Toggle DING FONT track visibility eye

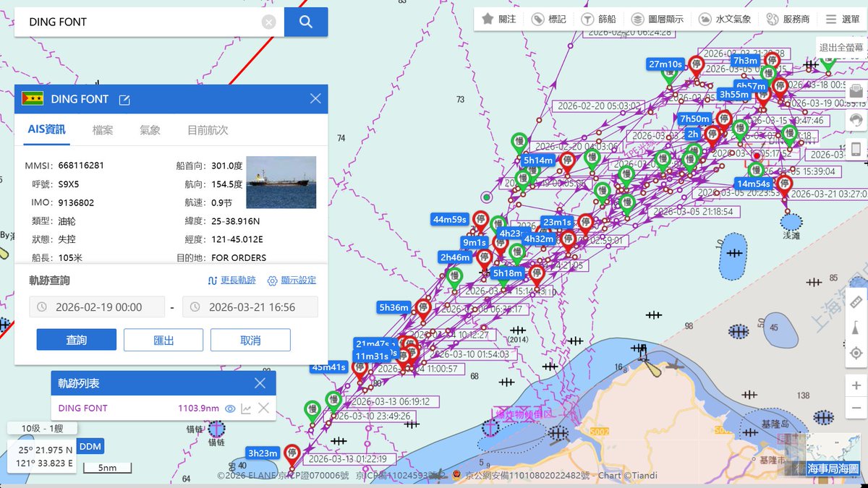pyautogui.click(x=230, y=408)
